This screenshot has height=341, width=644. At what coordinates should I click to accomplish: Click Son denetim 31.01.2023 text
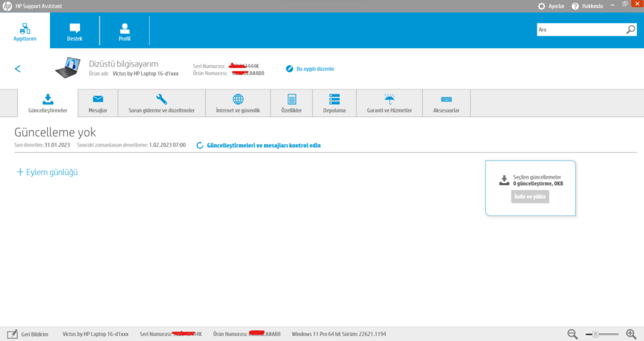[42, 145]
